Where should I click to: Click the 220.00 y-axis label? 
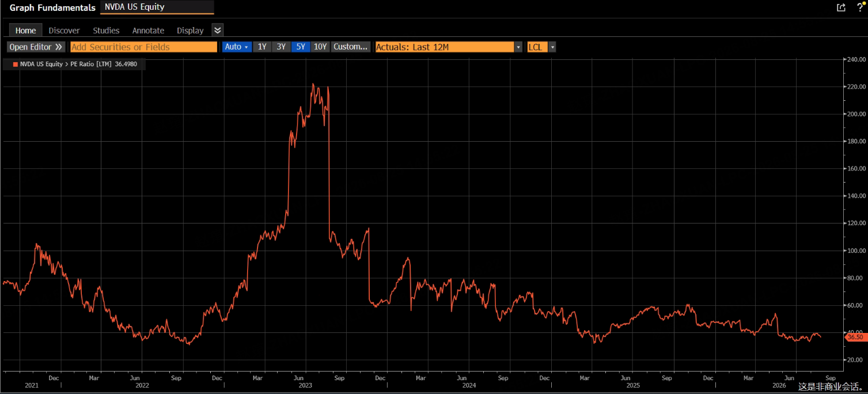856,86
